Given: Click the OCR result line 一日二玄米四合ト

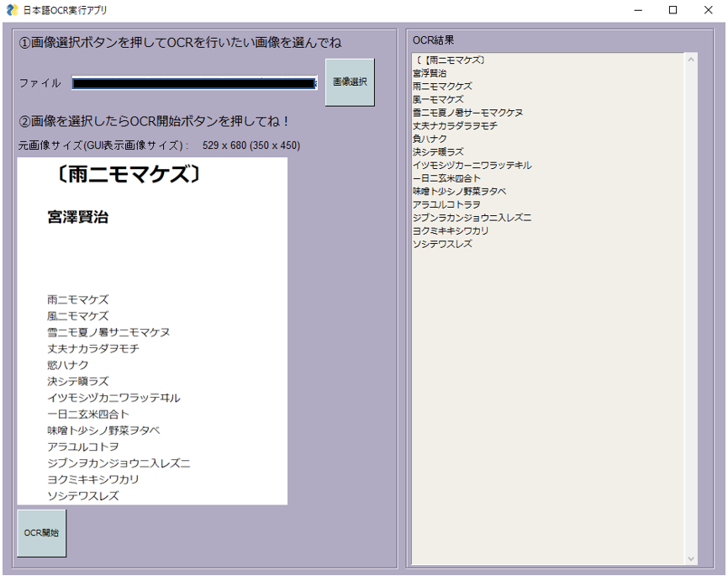Looking at the screenshot, I should pyautogui.click(x=446, y=178).
